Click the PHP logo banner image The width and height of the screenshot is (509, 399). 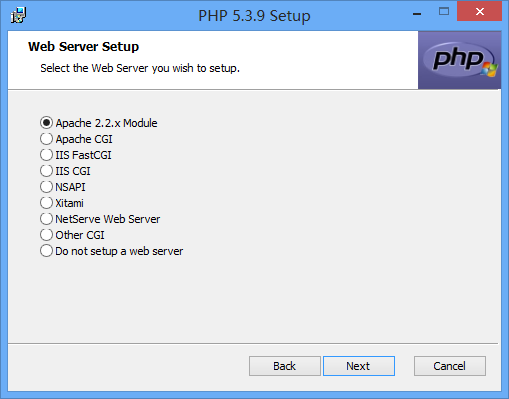click(459, 60)
